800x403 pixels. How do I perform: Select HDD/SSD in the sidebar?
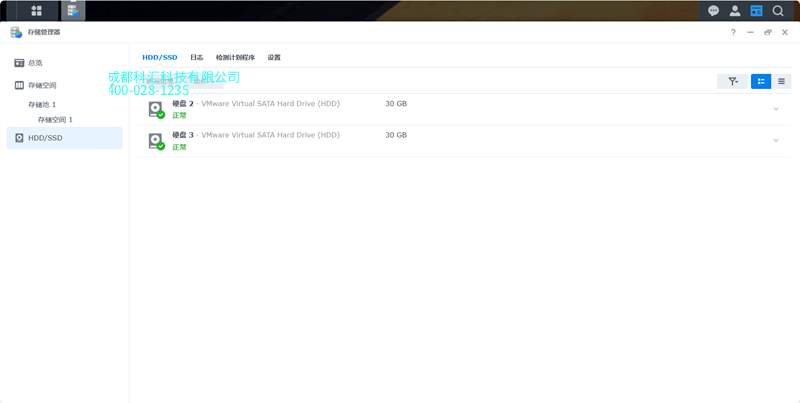(x=64, y=138)
